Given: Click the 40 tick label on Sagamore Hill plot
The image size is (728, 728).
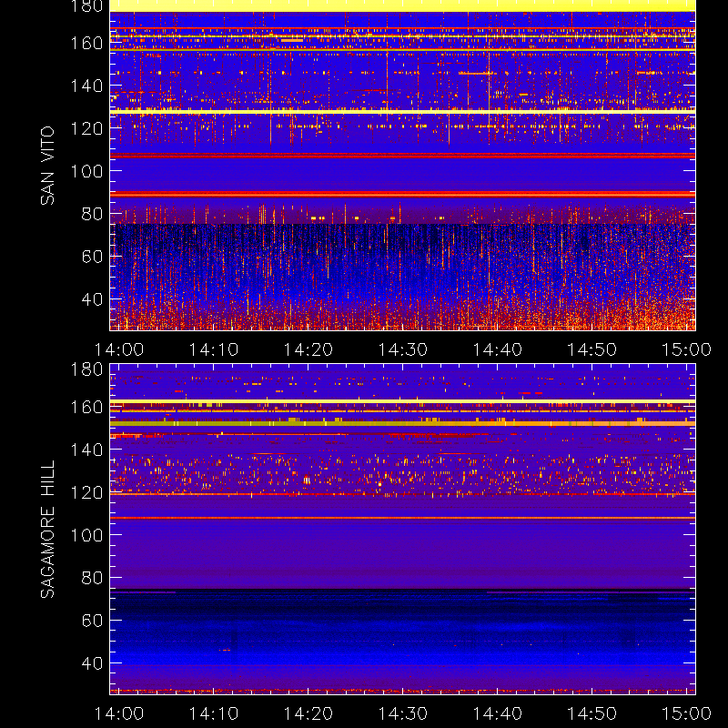Looking at the screenshot, I should point(92,663).
